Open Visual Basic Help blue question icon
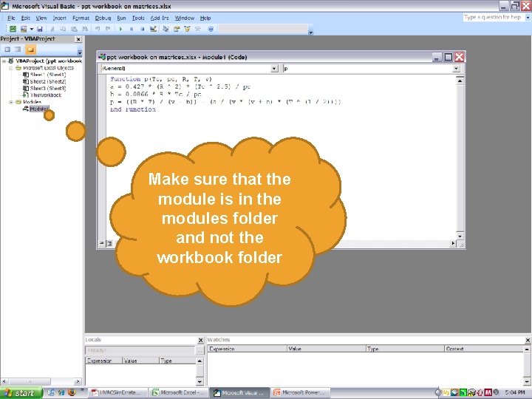This screenshot has width=532, height=399. point(211,29)
